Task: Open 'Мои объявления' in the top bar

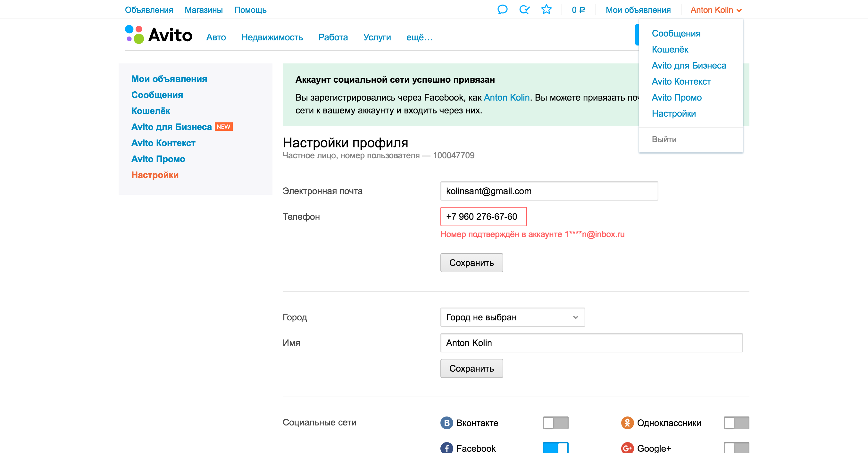Action: coord(638,10)
